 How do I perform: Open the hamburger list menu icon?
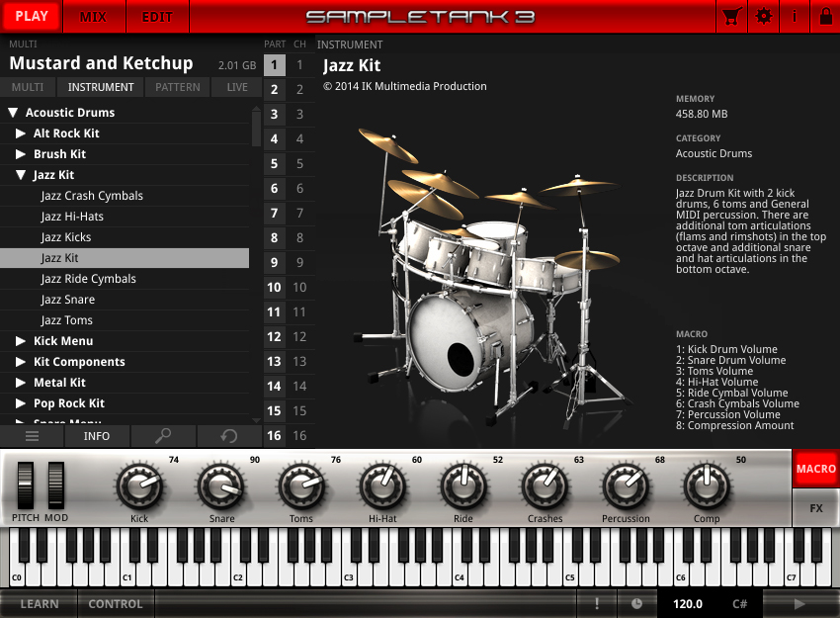click(33, 436)
